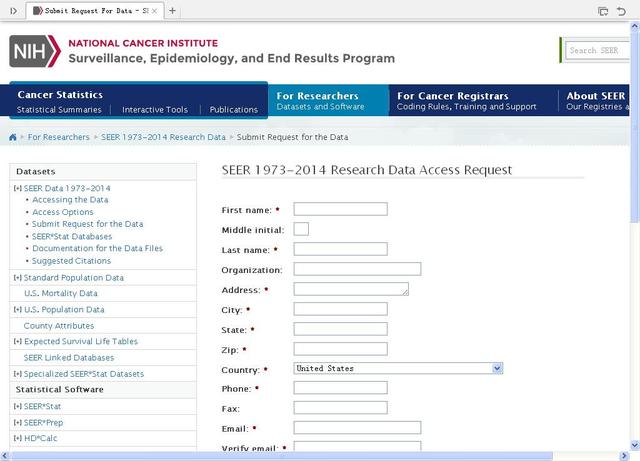Open Accessing the Data link
Viewport: 640px width, 461px height.
pyautogui.click(x=70, y=200)
